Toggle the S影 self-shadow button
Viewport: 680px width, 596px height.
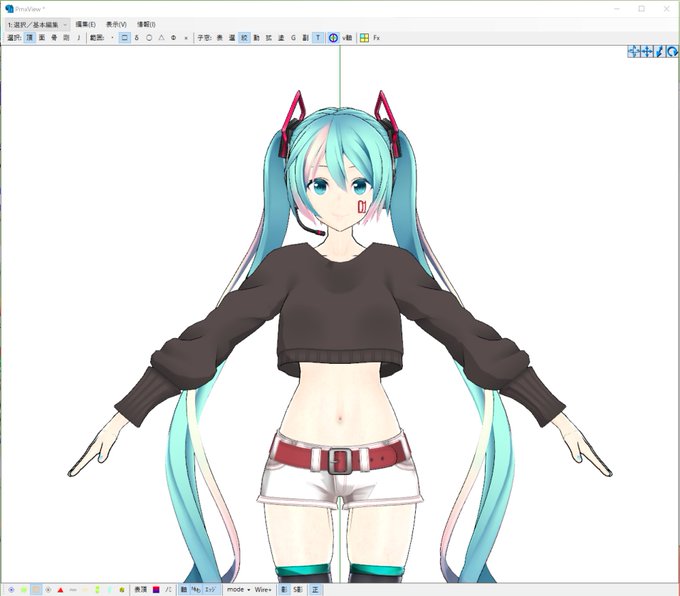pos(298,589)
